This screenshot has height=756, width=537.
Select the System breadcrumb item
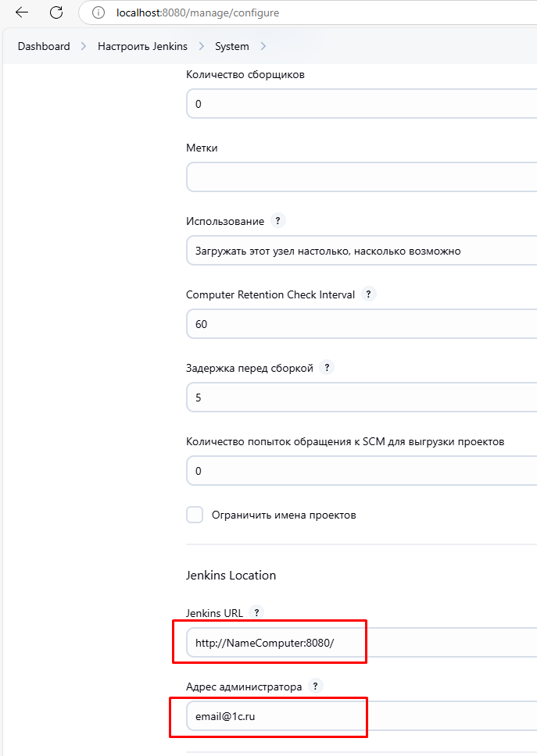click(x=232, y=47)
